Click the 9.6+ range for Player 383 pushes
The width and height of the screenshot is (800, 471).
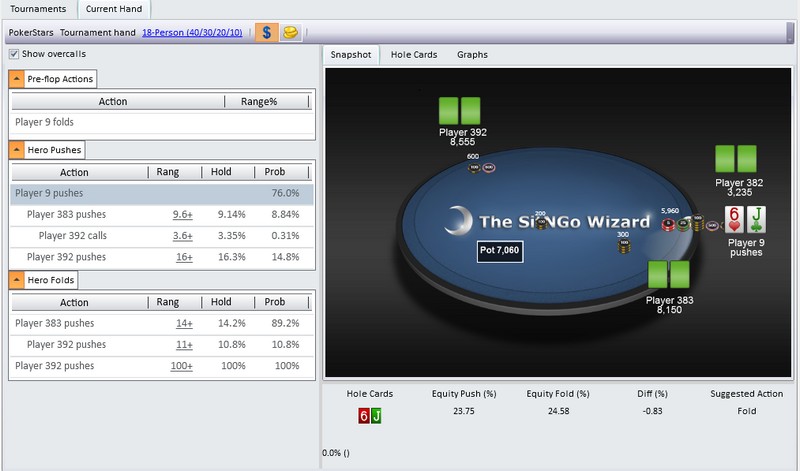(x=182, y=214)
